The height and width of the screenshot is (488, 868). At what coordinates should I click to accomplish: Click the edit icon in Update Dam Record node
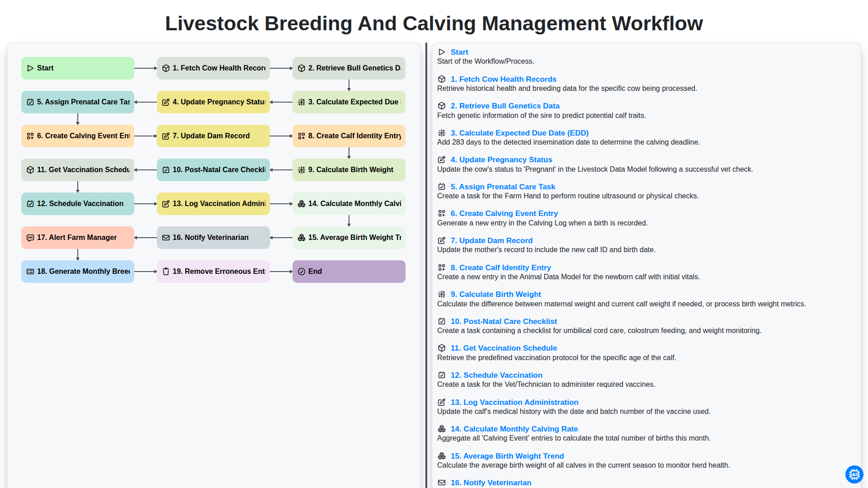coord(166,136)
